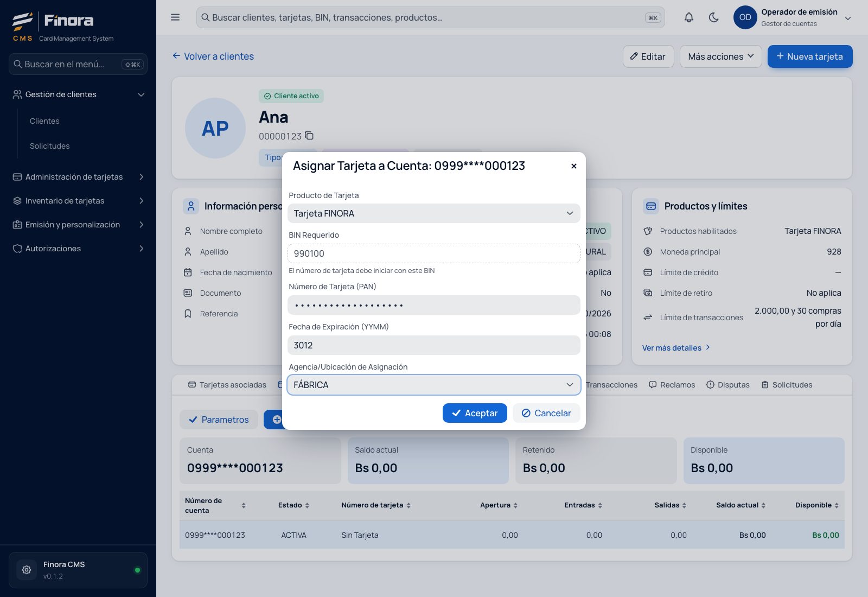Go back via Volver a clientes

pyautogui.click(x=213, y=56)
